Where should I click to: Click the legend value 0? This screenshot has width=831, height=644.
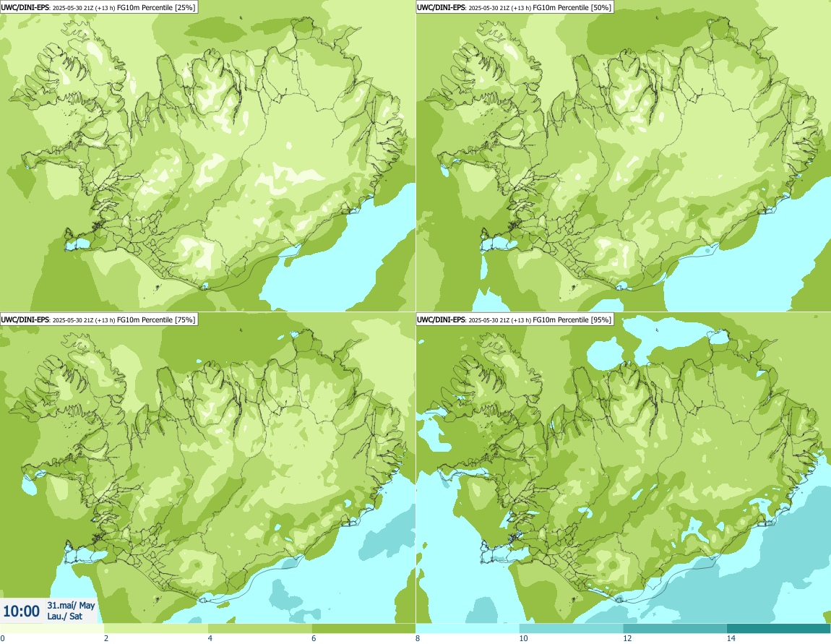coord(3,638)
